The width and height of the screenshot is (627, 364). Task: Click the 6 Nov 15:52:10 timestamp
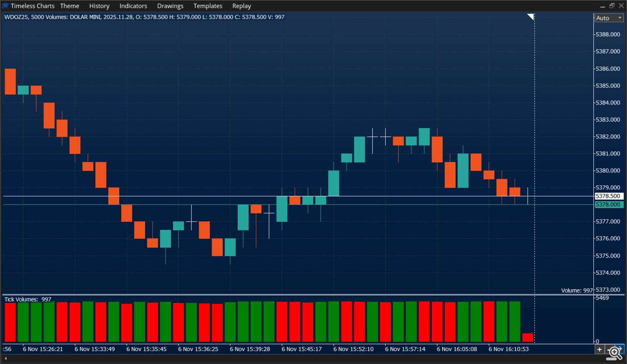click(353, 349)
